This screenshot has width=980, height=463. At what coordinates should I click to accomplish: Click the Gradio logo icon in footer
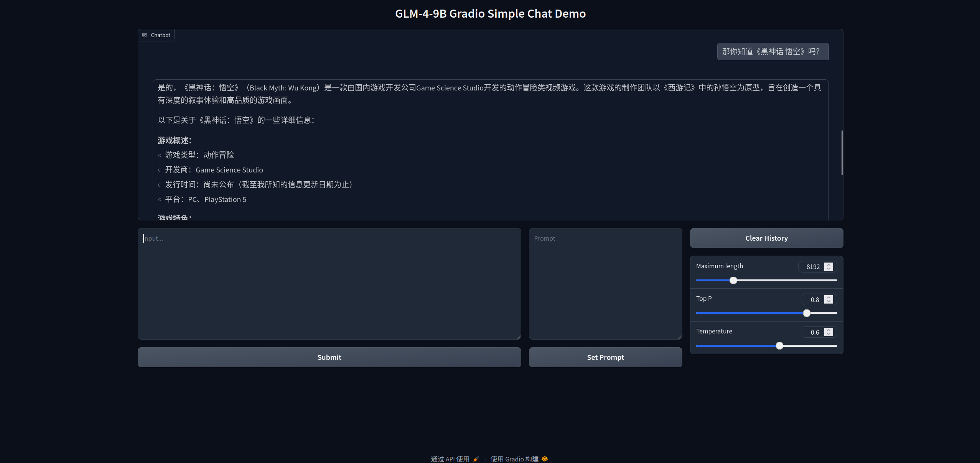click(545, 459)
